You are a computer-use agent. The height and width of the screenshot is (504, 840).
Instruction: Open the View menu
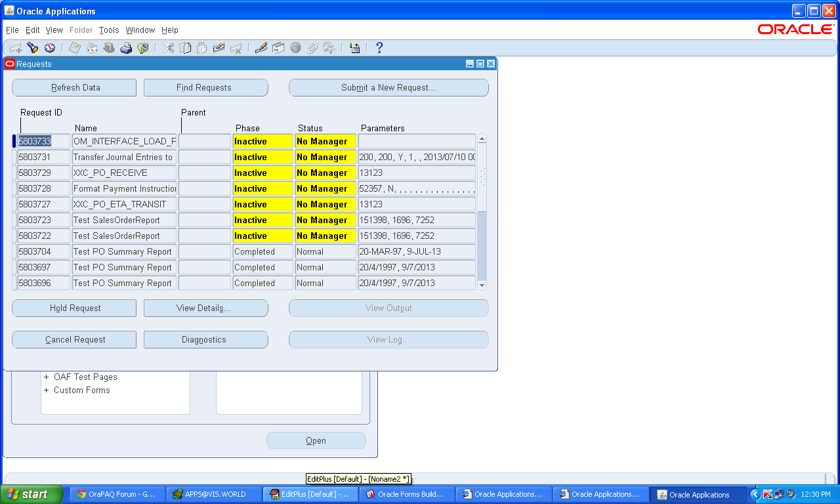54,30
